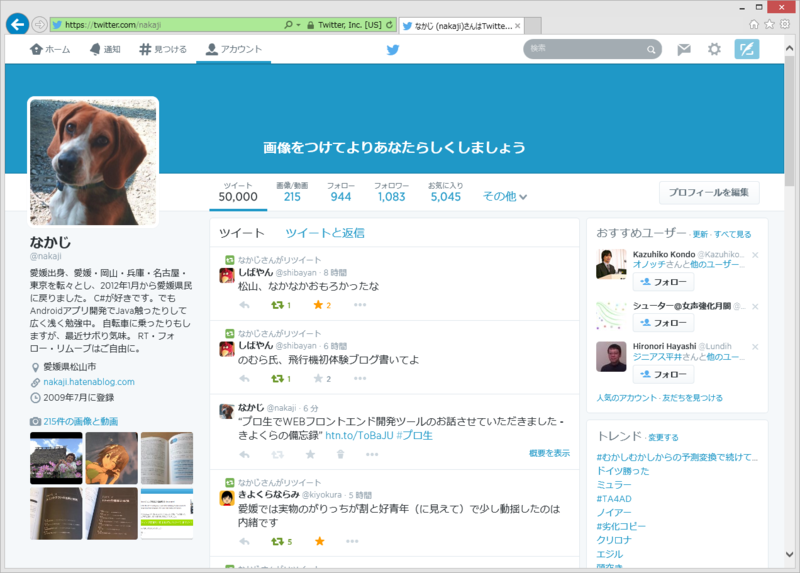Viewport: 800px width, 573px height.
Task: Toggle favorite star on のむら氏 tweet
Action: pos(318,379)
